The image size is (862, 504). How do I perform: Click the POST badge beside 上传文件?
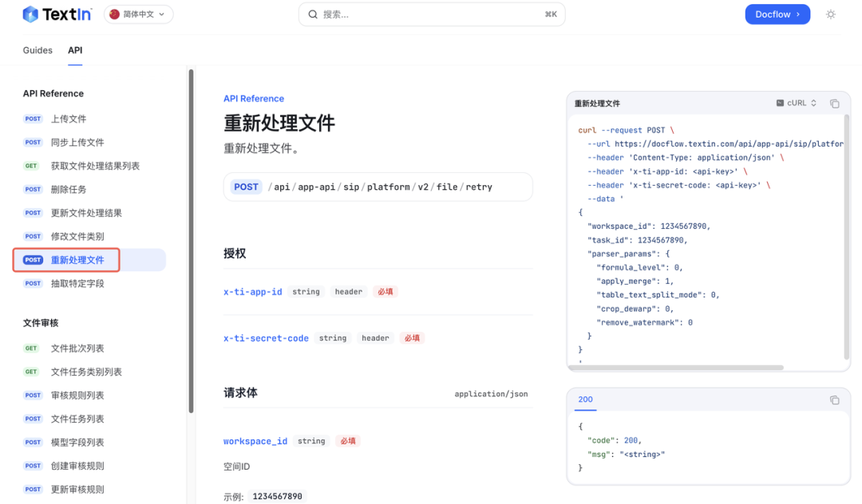[33, 119]
